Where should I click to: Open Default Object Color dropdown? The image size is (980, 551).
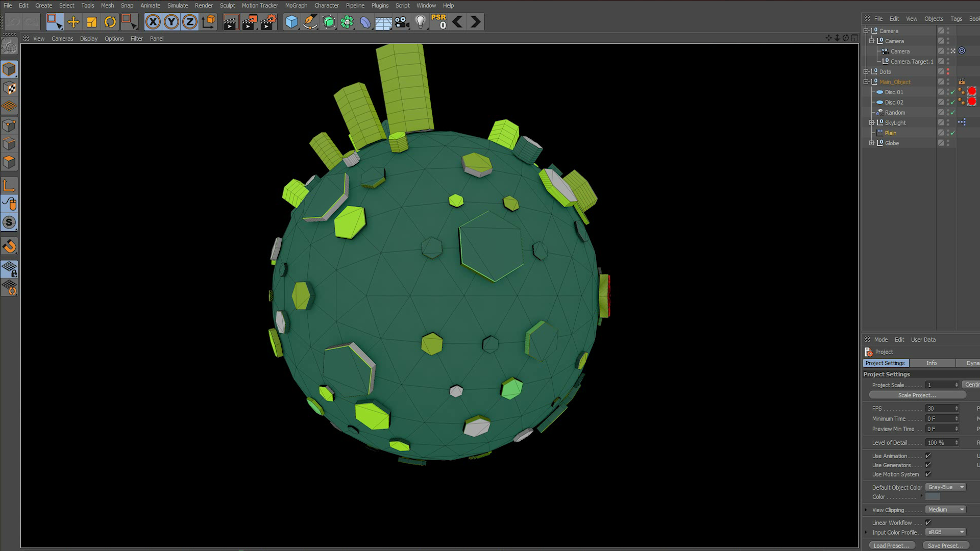tap(945, 487)
